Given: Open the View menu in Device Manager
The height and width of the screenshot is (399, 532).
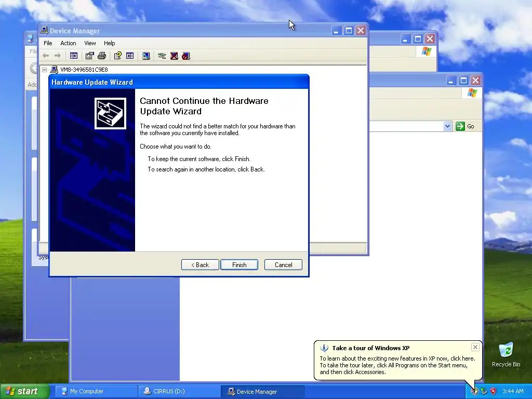Looking at the screenshot, I should point(90,43).
